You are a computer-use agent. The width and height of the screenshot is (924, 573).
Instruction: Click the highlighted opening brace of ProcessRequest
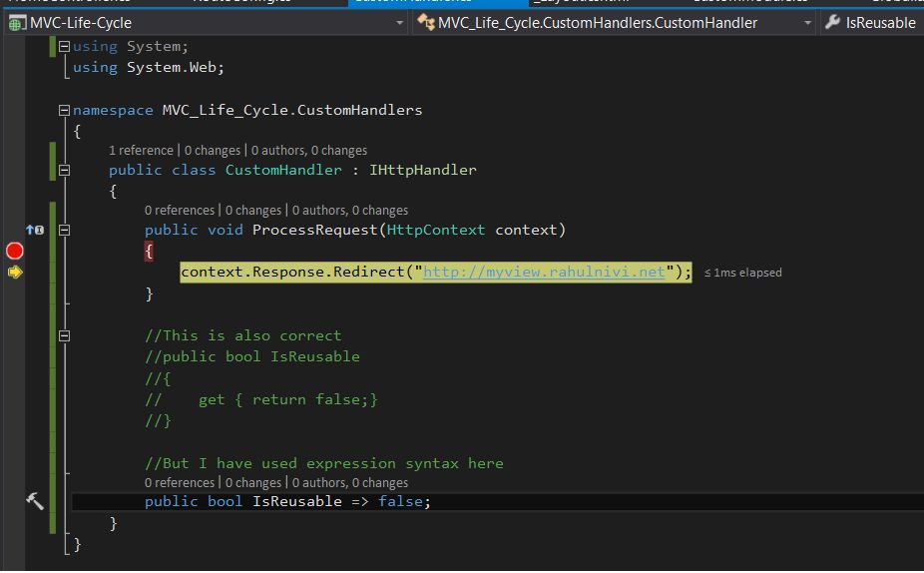click(x=149, y=252)
